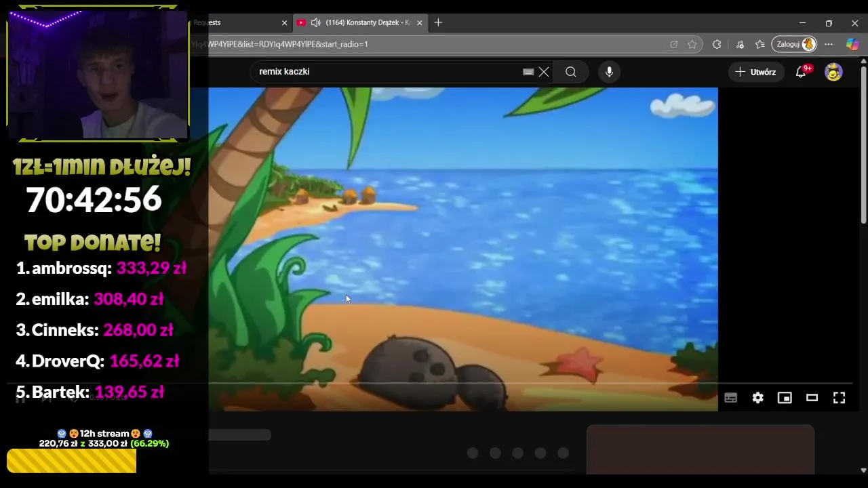The image size is (868, 488).
Task: Click the Utwórz create button
Action: [756, 72]
